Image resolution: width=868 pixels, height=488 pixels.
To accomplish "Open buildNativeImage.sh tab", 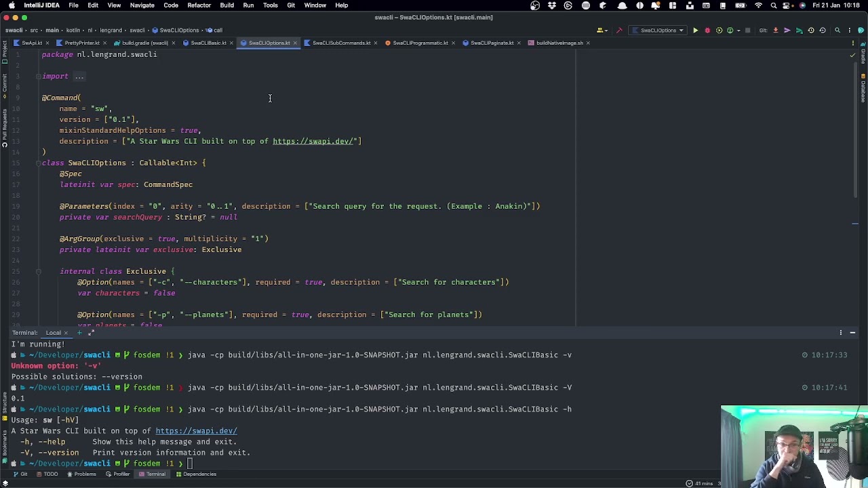I will click(559, 43).
